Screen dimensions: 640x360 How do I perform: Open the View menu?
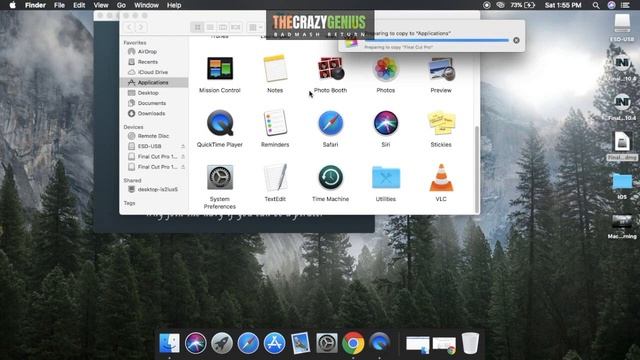100,5
